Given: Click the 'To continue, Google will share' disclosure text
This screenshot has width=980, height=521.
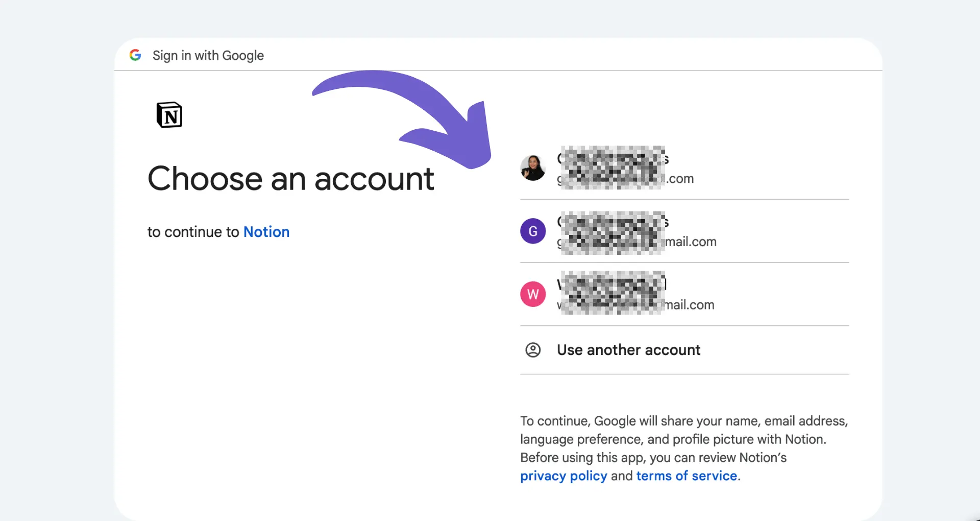Looking at the screenshot, I should click(x=684, y=448).
